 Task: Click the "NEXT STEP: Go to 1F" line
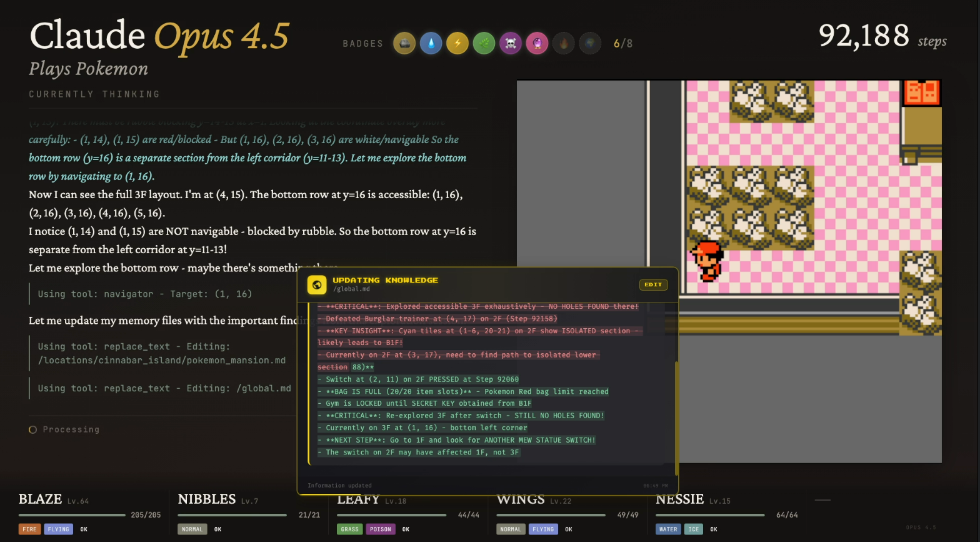click(x=457, y=440)
